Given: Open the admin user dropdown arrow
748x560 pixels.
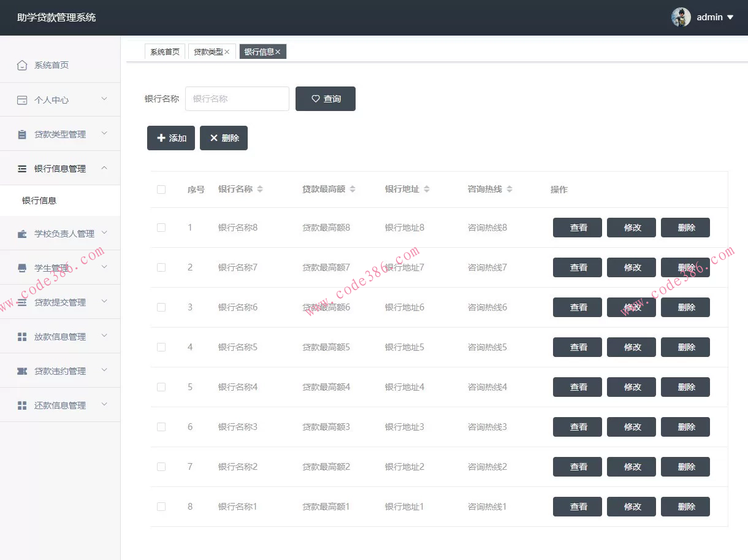Looking at the screenshot, I should click(x=730, y=18).
